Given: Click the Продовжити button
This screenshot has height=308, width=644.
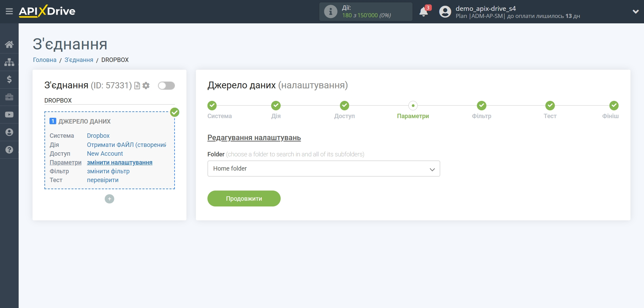Looking at the screenshot, I should click(x=244, y=198).
